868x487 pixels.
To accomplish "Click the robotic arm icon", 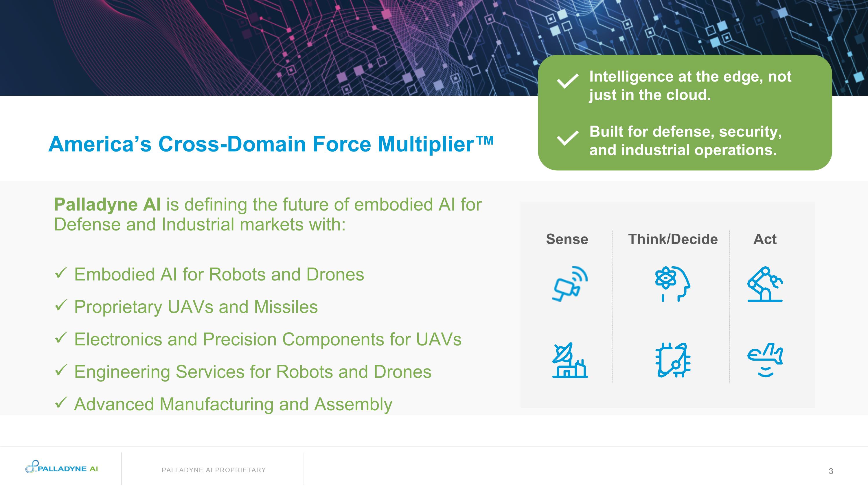I will (765, 284).
